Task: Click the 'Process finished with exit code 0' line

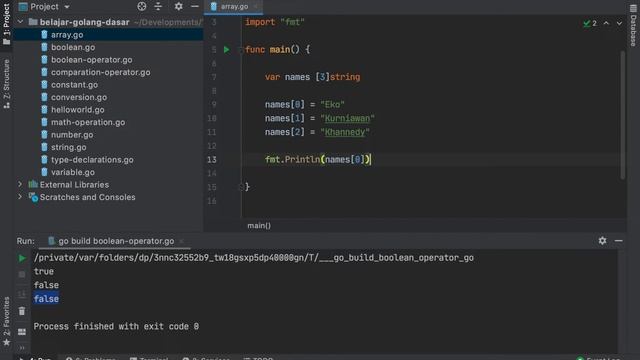Action: tap(116, 327)
